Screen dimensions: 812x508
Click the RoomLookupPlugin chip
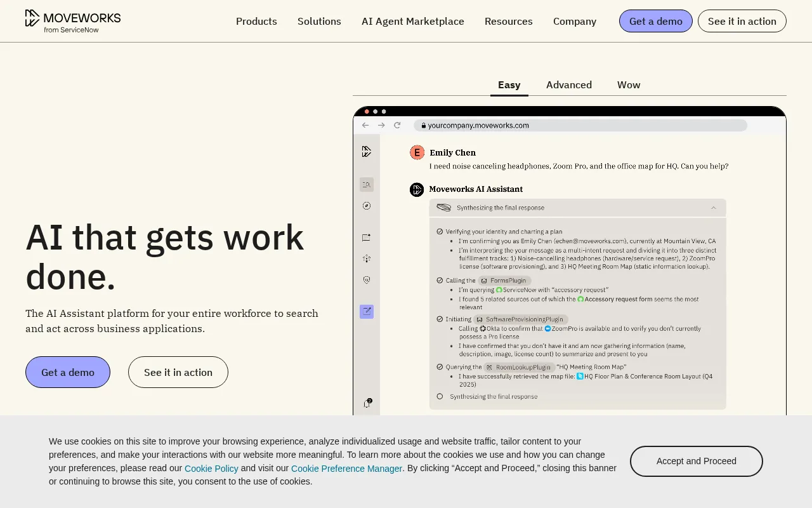(x=519, y=366)
